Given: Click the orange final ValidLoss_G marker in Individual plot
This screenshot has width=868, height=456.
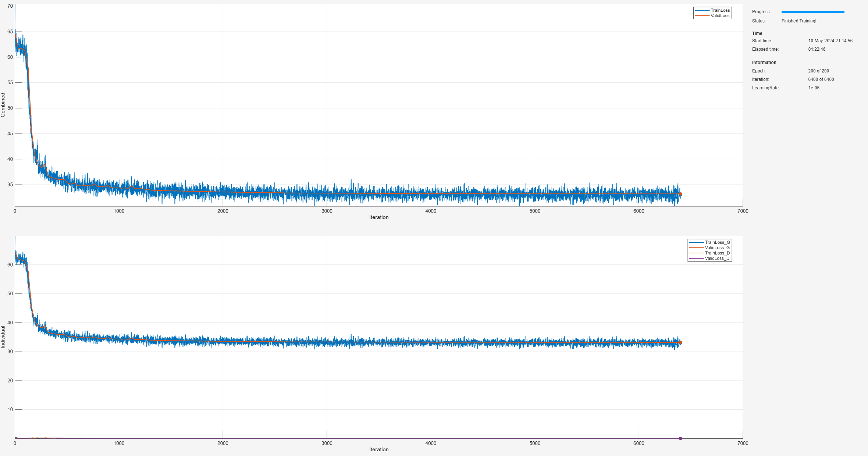Looking at the screenshot, I should (680, 342).
